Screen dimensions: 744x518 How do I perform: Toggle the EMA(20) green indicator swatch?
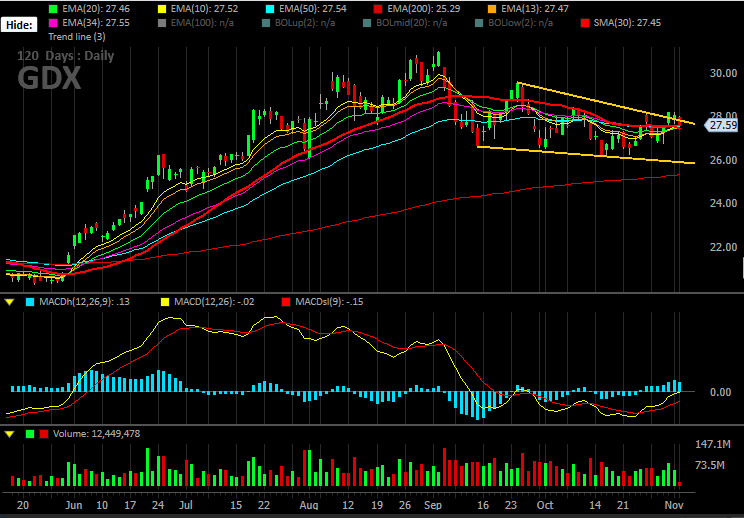pyautogui.click(x=53, y=9)
